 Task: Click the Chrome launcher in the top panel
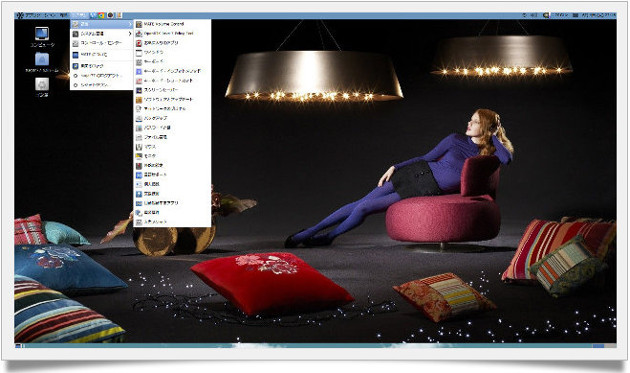(102, 15)
